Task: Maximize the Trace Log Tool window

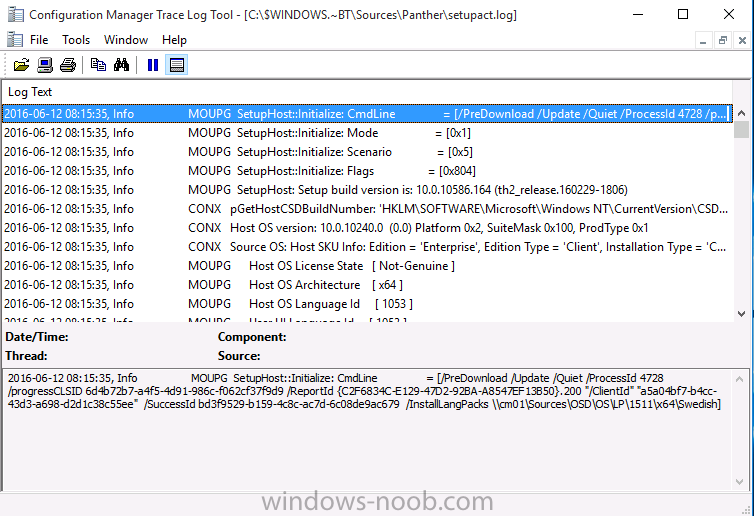Action: coord(683,14)
